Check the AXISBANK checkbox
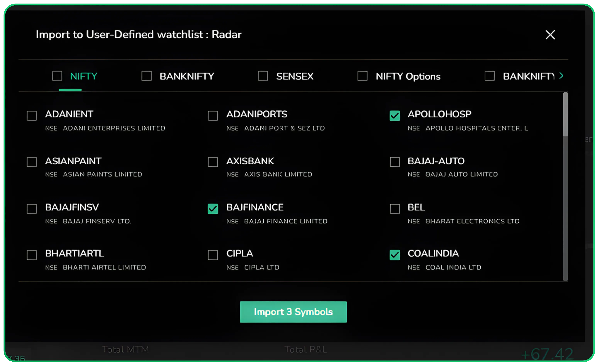This screenshot has height=364, width=599. 213,162
